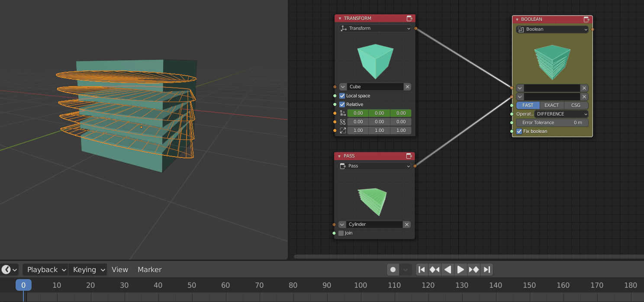Open the Boolean node type dropdown

point(552,29)
